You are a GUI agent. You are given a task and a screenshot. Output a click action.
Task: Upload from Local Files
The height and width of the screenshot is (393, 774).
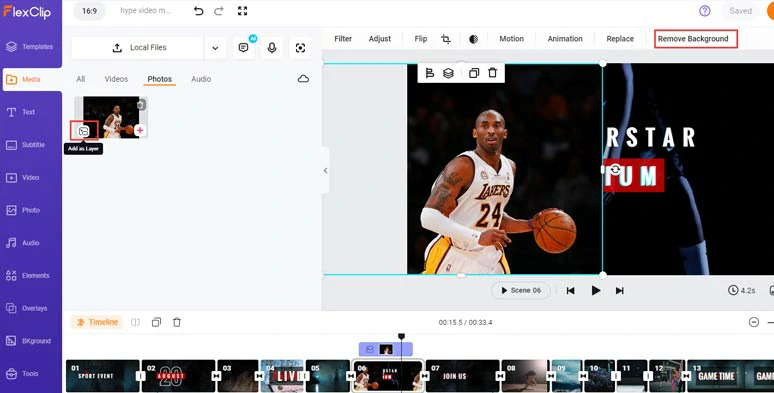(x=138, y=48)
